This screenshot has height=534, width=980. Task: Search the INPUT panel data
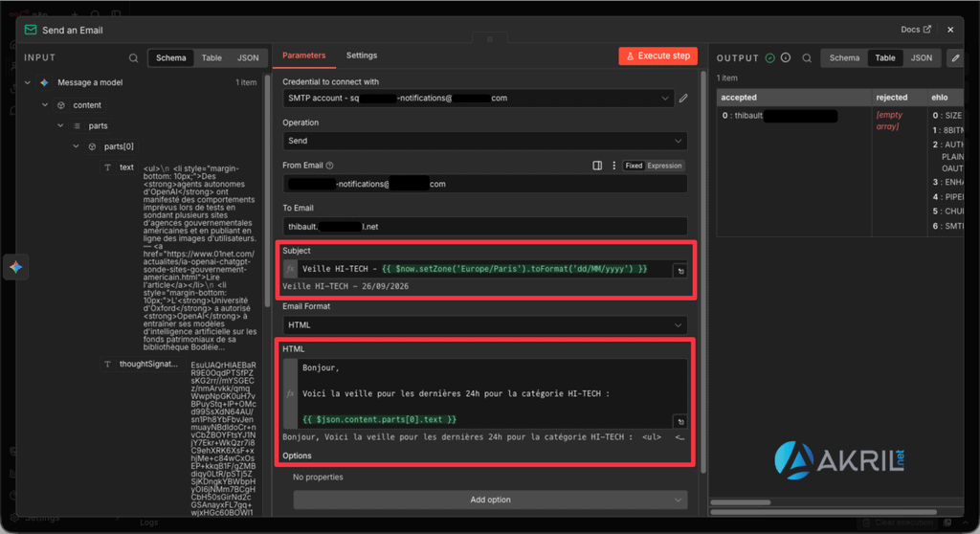pos(133,57)
